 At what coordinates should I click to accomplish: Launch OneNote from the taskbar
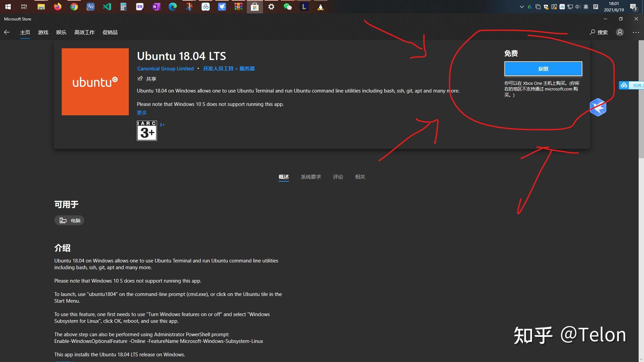156,7
